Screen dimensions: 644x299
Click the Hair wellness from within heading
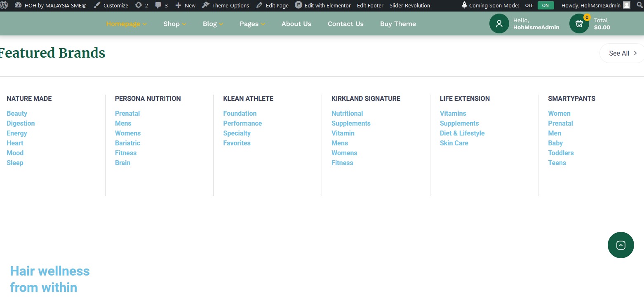[x=49, y=279]
